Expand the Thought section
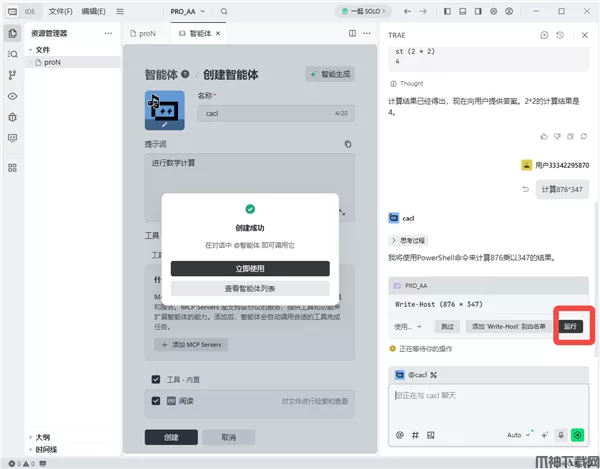Screen dimensions: 600x469 406,83
